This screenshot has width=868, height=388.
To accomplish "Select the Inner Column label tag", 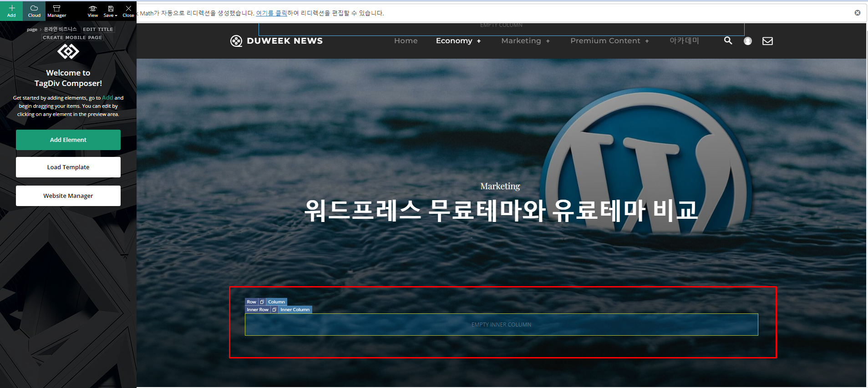I will (x=295, y=310).
